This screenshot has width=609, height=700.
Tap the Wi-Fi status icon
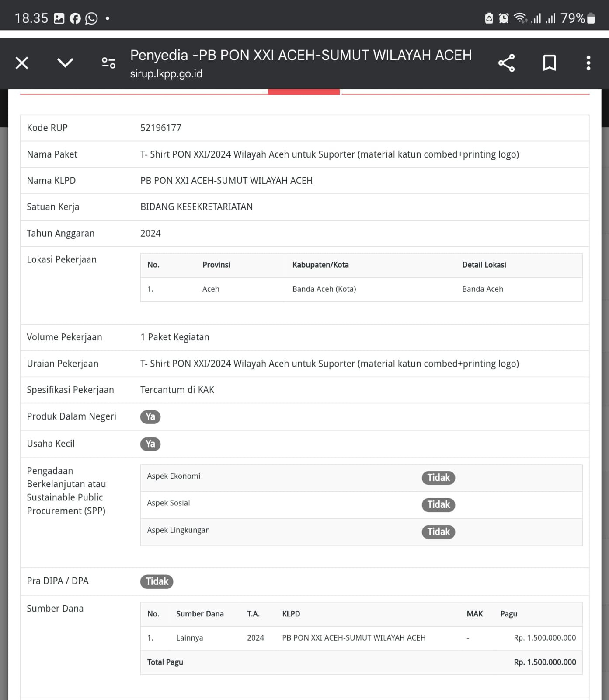(x=520, y=18)
